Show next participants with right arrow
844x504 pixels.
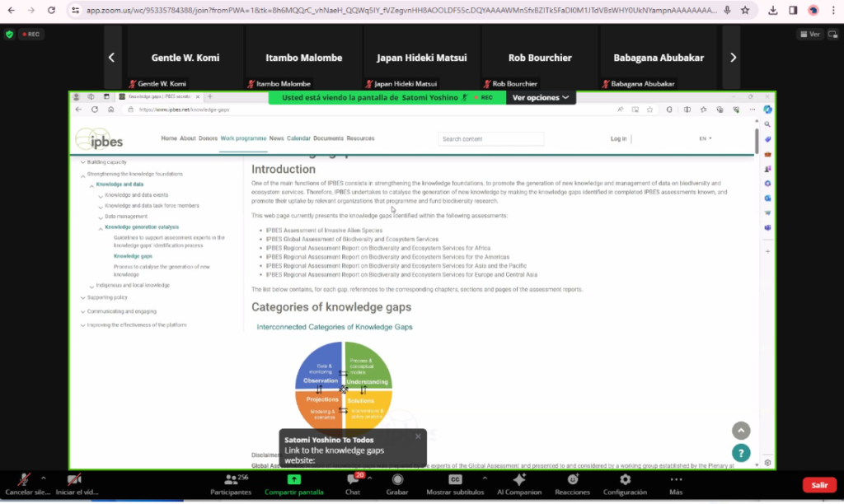point(733,58)
